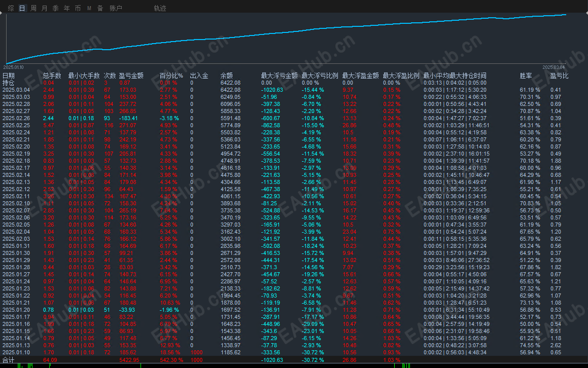Viewport: 588px width, 368px height.
Task: Click floating loss ratio -29.09 %
Action: pos(313,324)
